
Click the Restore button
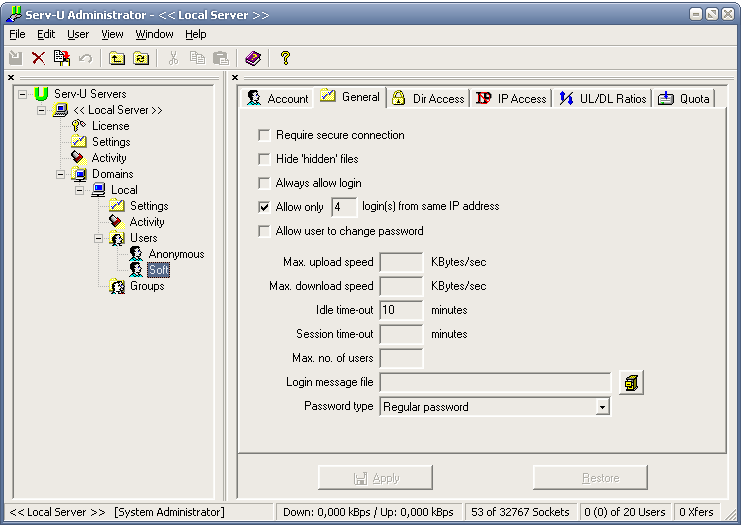(590, 478)
